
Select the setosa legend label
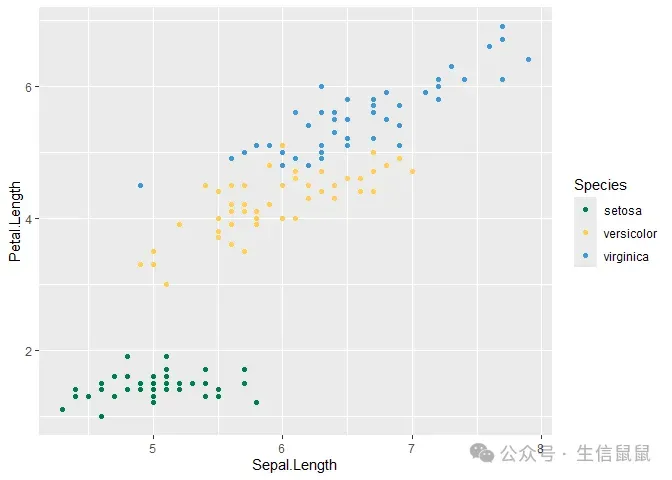(x=622, y=210)
